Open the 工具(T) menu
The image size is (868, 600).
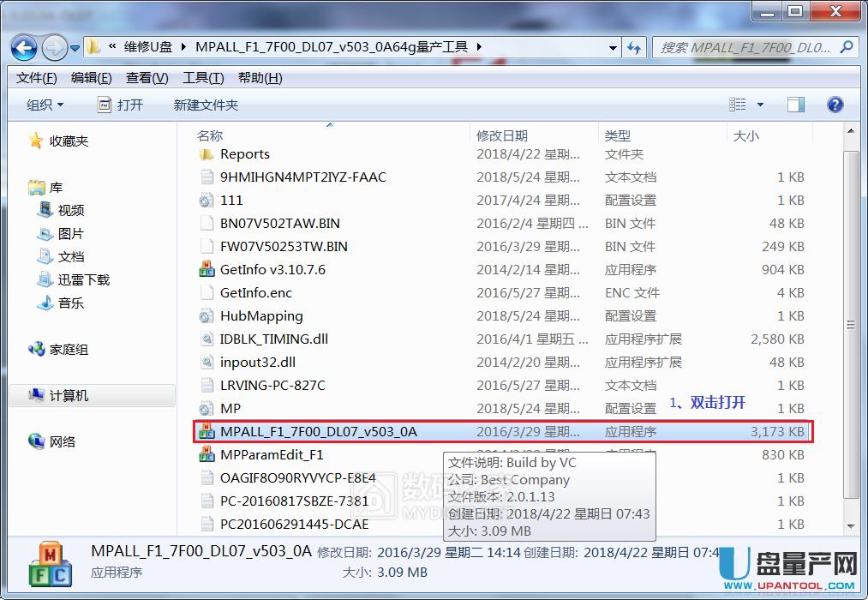(x=203, y=78)
